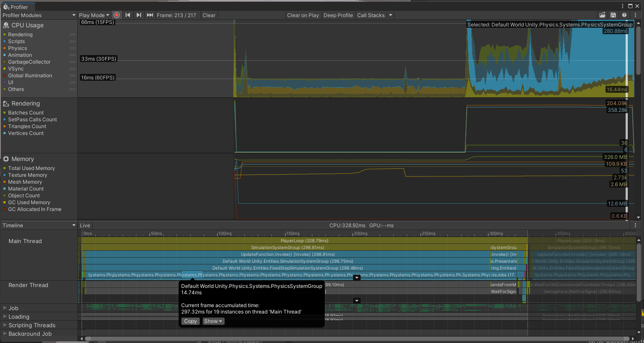Screen dimensions: 644x343
Task: Expand the Call Stacks dropdown arrow
Action: coord(390,15)
